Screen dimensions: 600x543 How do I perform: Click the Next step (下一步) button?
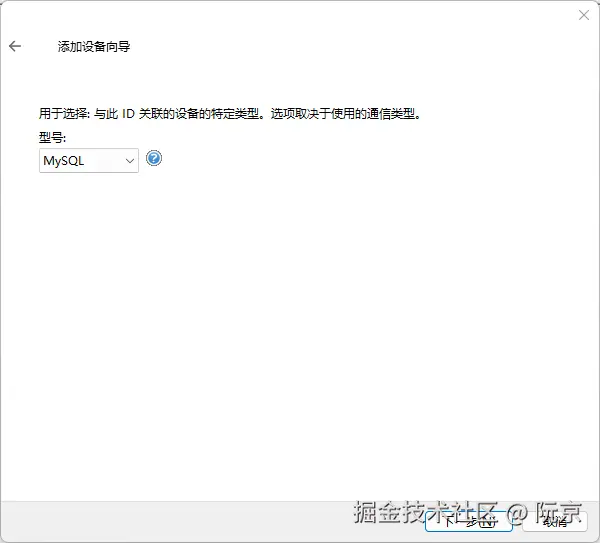(x=469, y=521)
